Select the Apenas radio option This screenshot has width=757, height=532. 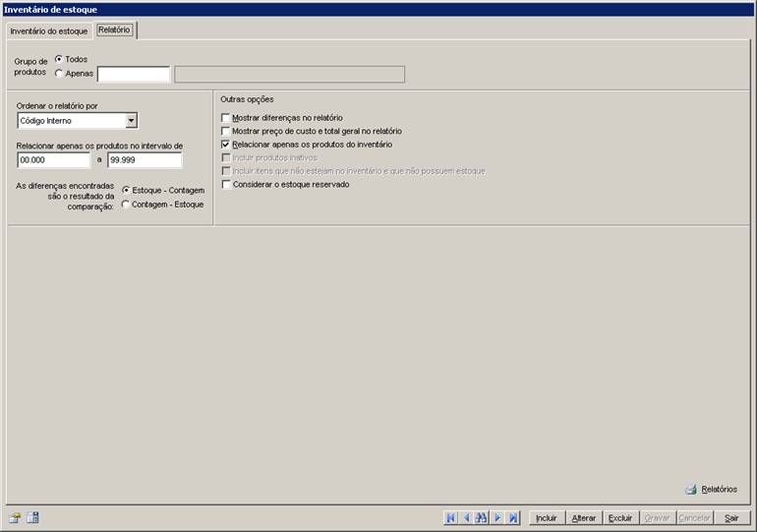(59, 74)
